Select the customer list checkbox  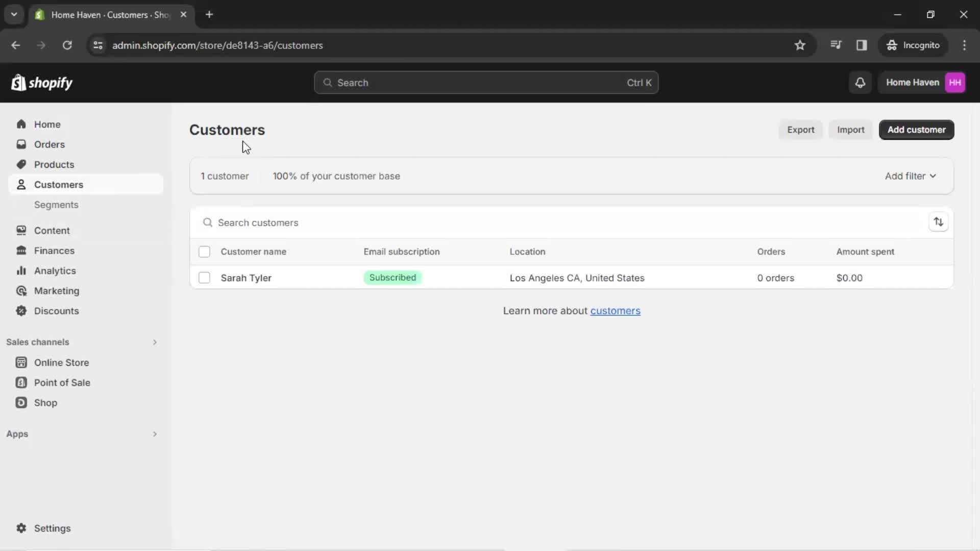(x=205, y=252)
